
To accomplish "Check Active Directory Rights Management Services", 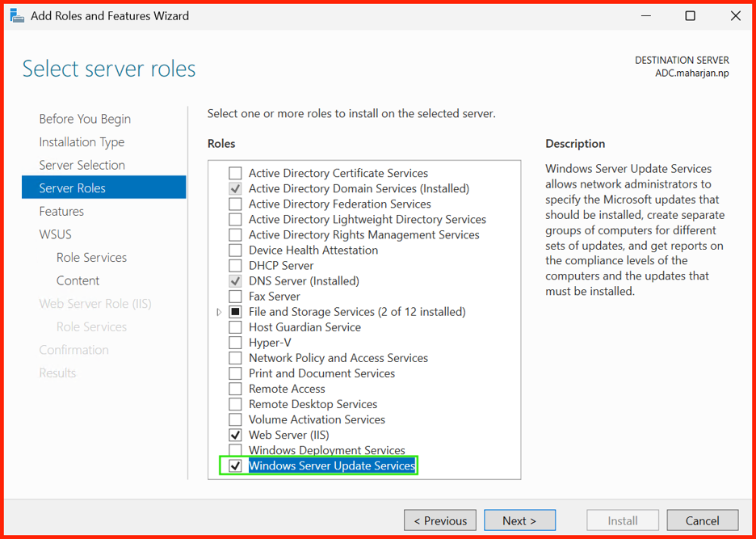I will point(235,235).
